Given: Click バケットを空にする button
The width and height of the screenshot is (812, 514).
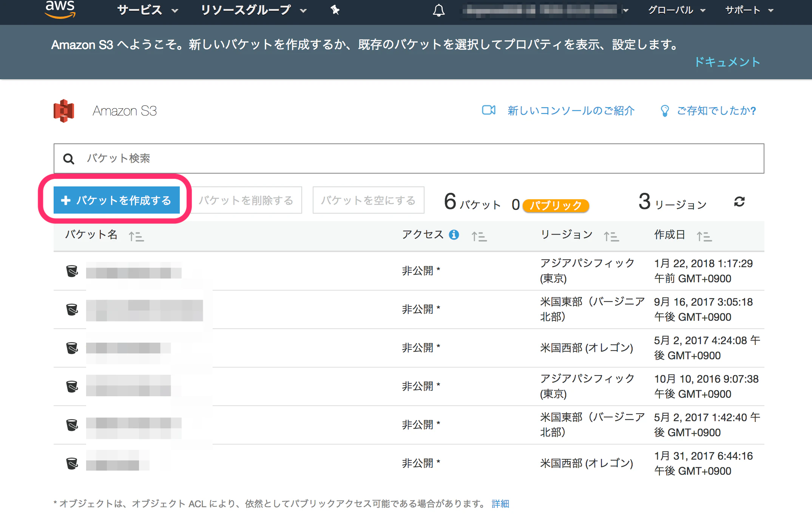Looking at the screenshot, I should pyautogui.click(x=369, y=200).
